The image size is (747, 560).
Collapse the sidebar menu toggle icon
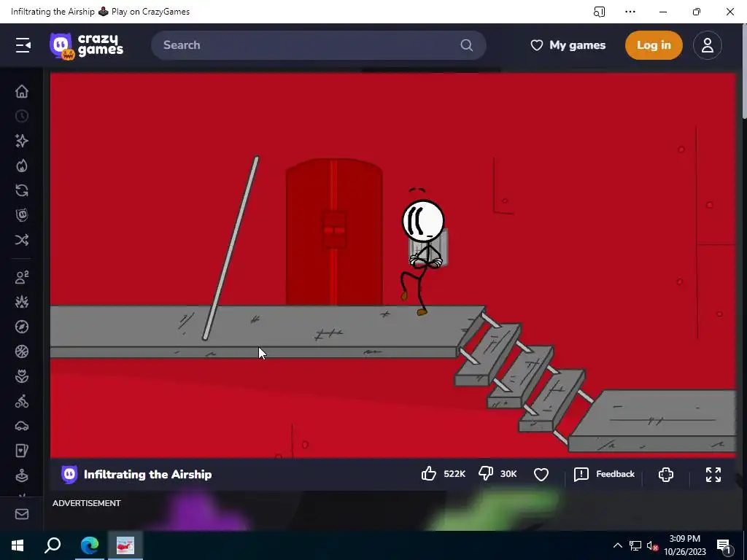click(x=23, y=45)
